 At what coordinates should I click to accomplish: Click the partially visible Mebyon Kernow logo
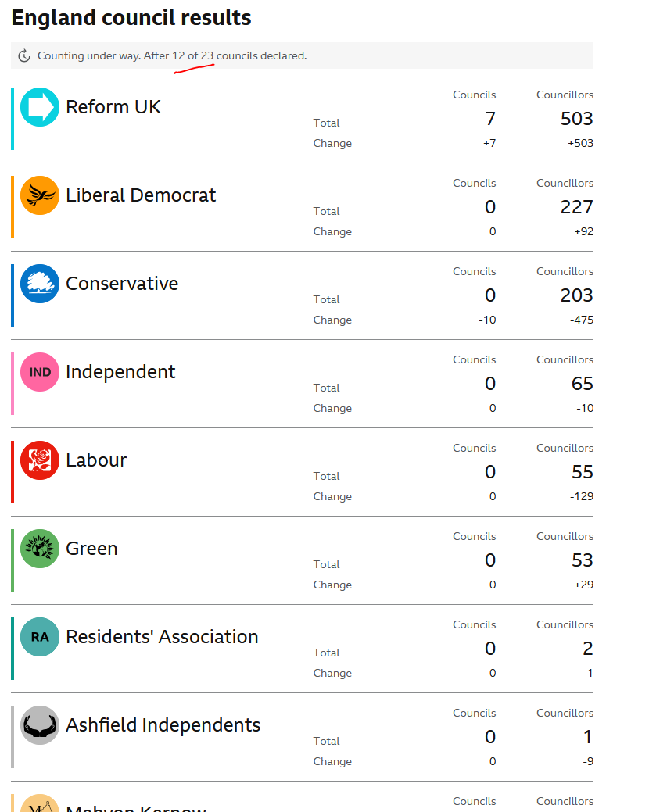[x=40, y=803]
